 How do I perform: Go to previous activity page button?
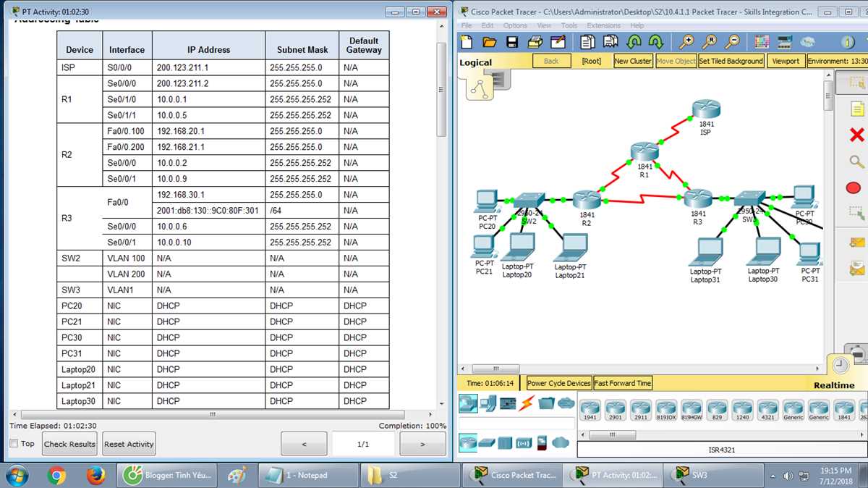coord(304,444)
